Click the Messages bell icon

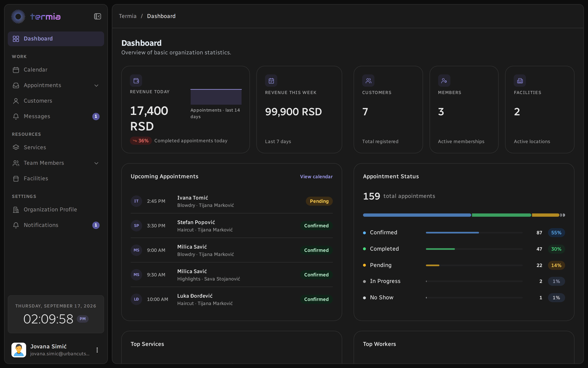tap(16, 117)
